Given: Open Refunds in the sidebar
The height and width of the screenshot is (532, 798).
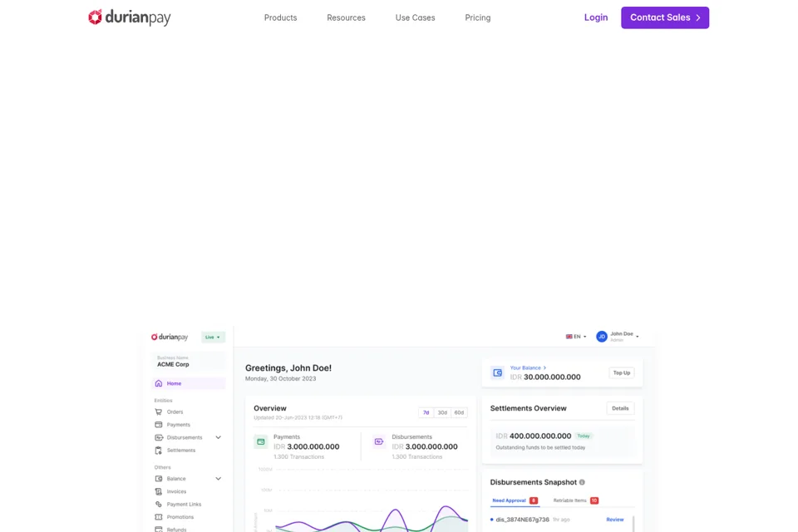Looking at the screenshot, I should pyautogui.click(x=176, y=530).
